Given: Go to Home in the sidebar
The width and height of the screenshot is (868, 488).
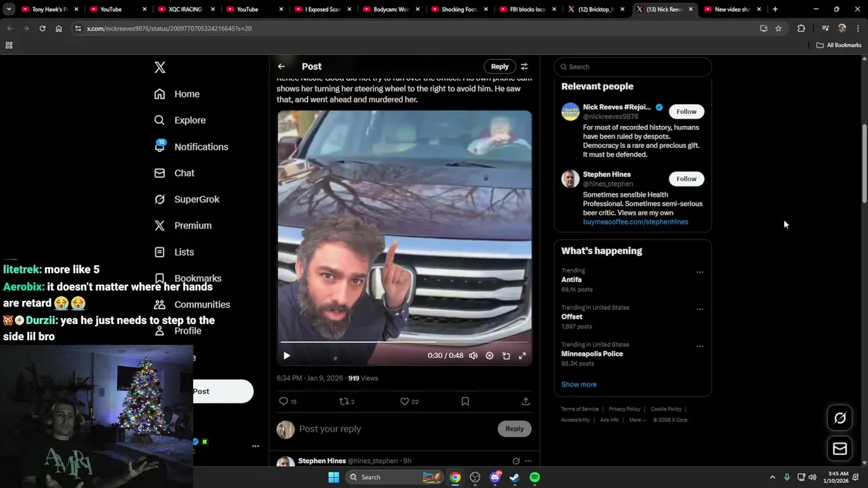Looking at the screenshot, I should 176,94.
